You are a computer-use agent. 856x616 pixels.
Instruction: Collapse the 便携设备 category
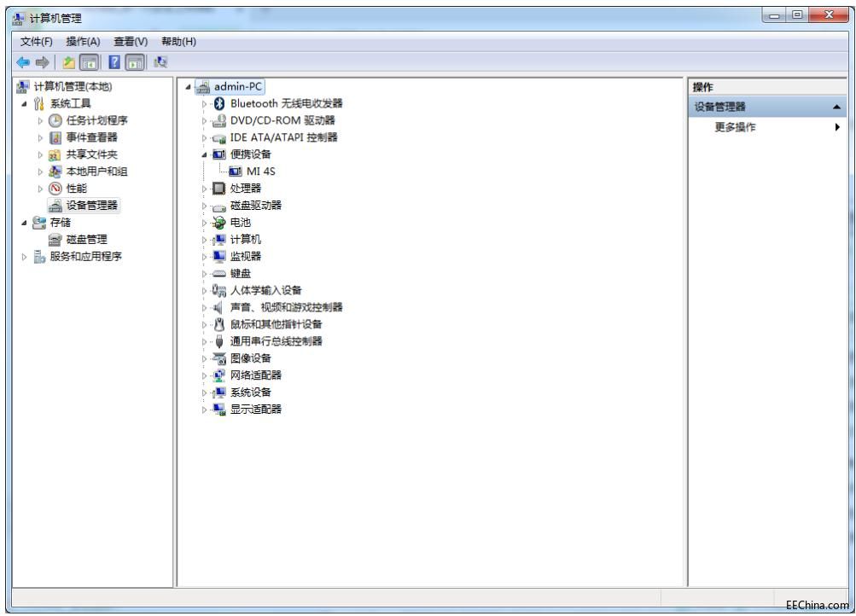pyautogui.click(x=204, y=154)
